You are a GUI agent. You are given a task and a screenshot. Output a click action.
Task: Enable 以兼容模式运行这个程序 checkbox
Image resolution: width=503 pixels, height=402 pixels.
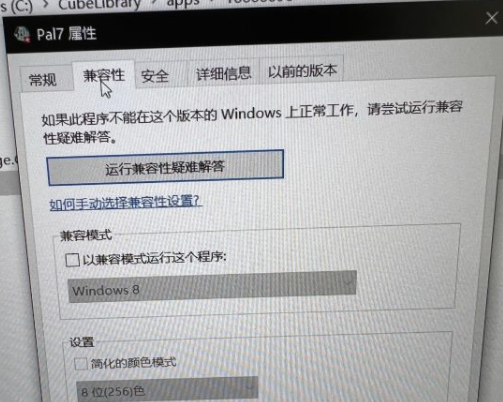click(73, 260)
